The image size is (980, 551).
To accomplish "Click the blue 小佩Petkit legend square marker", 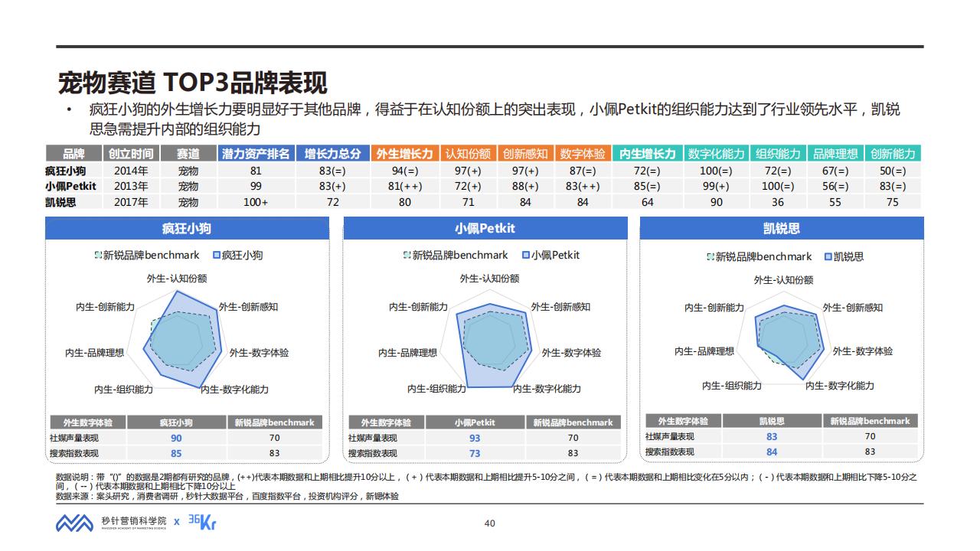I will (526, 256).
